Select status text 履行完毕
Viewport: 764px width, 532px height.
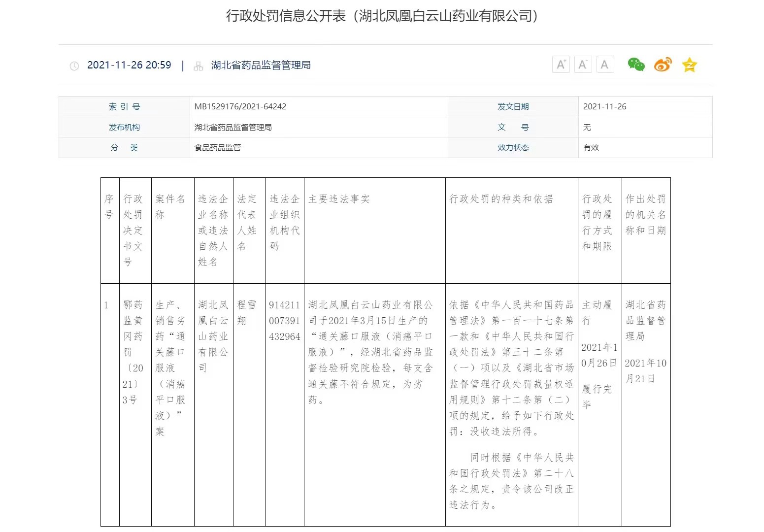pos(597,397)
